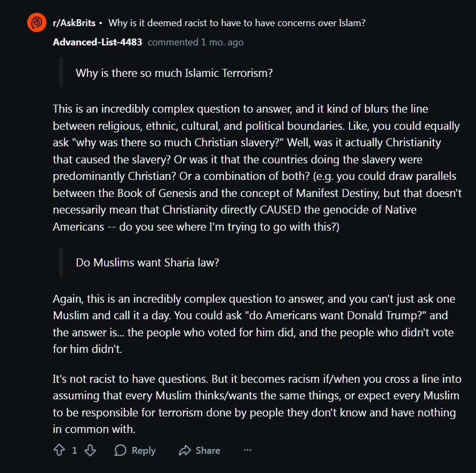
Task: Click the vertical bar beside the Islamic Terrorism quote
Action: pos(61,73)
